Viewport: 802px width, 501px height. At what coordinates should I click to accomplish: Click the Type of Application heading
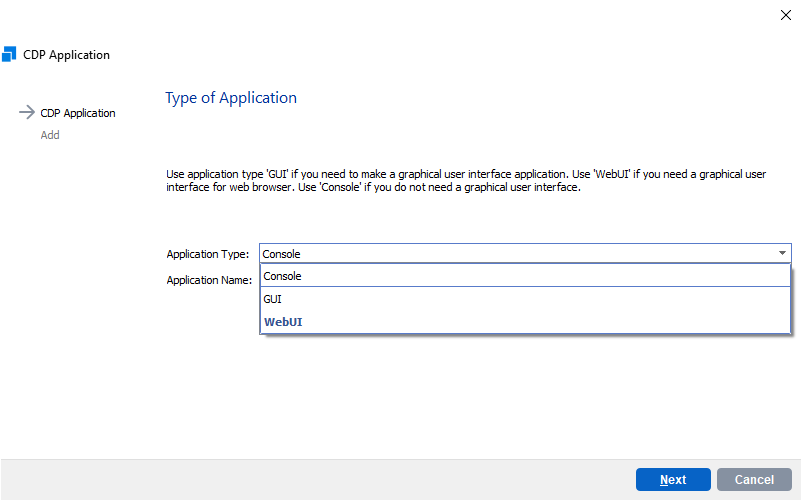[231, 98]
